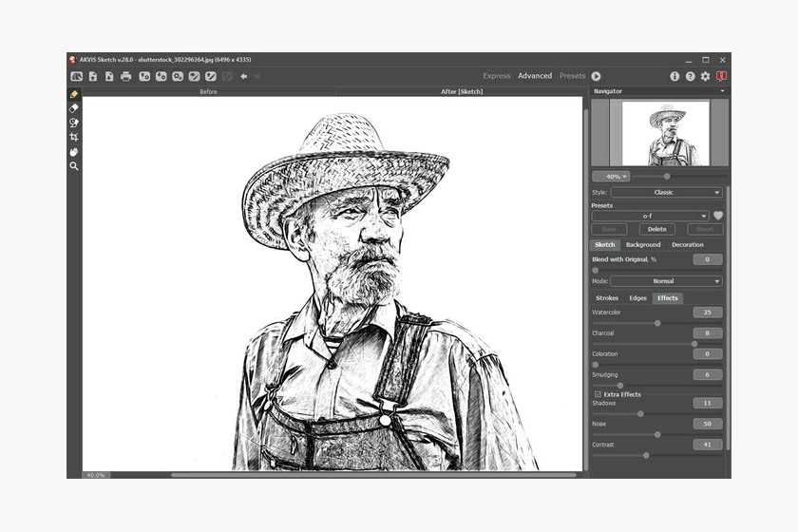Click the greyed-out guiding lines toggle icon

(x=227, y=76)
